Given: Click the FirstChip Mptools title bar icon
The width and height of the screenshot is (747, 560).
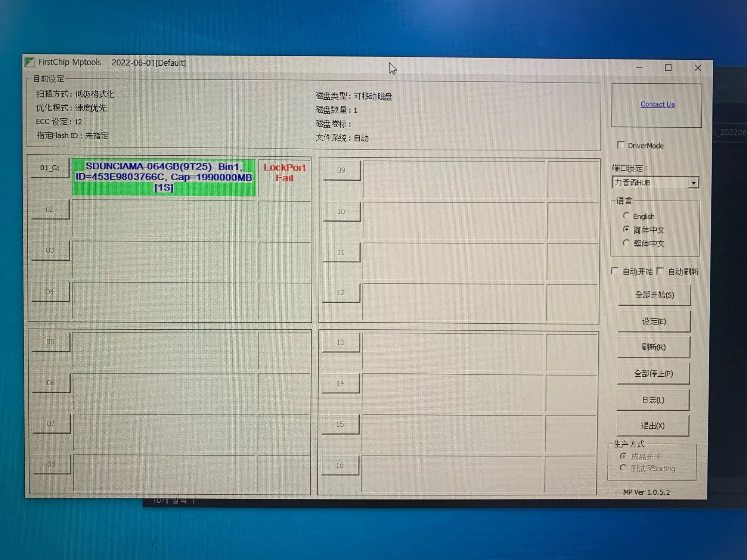Looking at the screenshot, I should click(30, 62).
